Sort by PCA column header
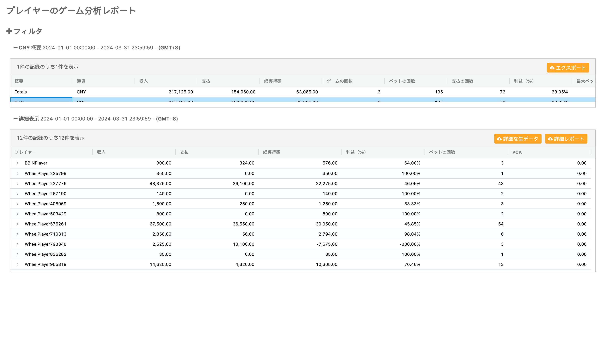The width and height of the screenshot is (608, 364). pyautogui.click(x=517, y=152)
